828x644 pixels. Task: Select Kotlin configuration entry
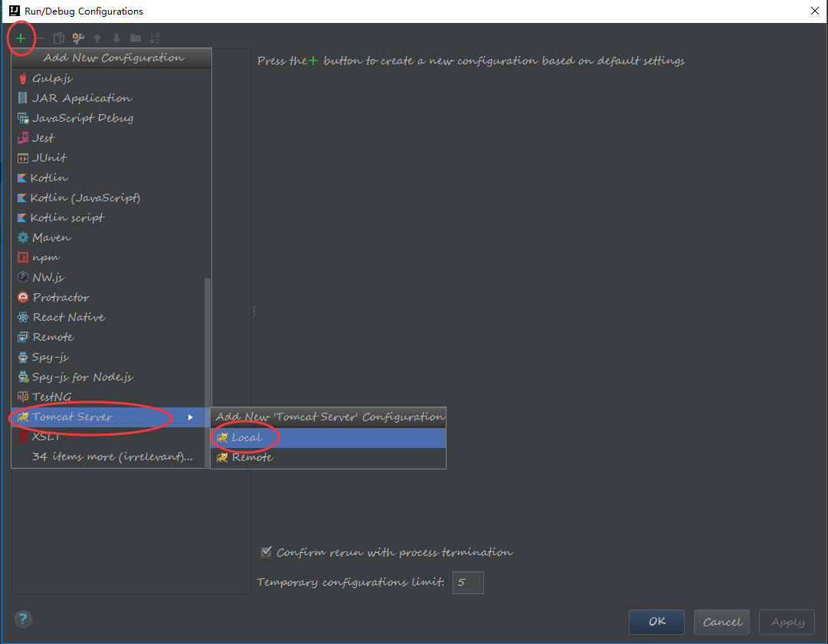(x=111, y=178)
